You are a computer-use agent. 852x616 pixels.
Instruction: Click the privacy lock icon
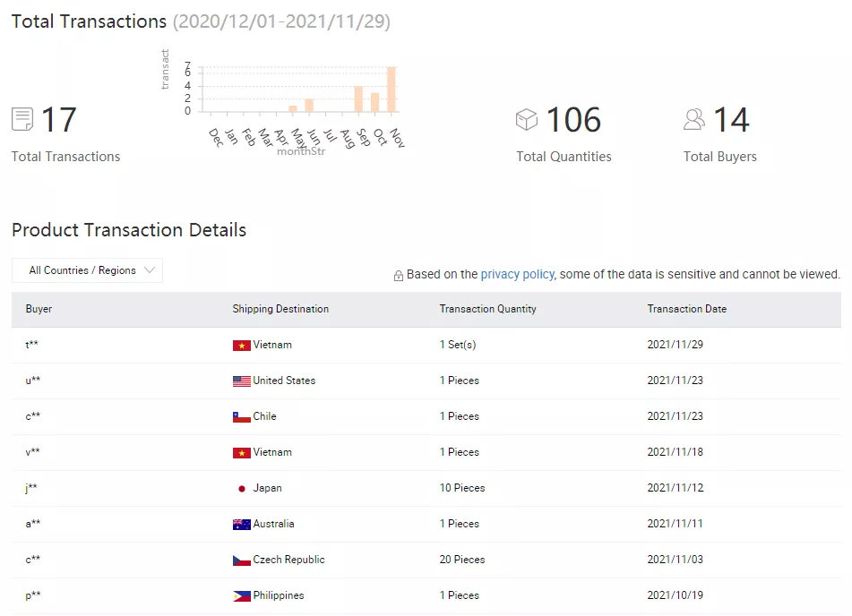[399, 276]
